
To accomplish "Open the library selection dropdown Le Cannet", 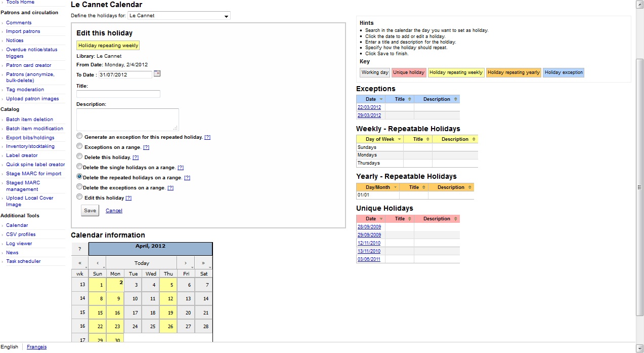I will tap(179, 16).
